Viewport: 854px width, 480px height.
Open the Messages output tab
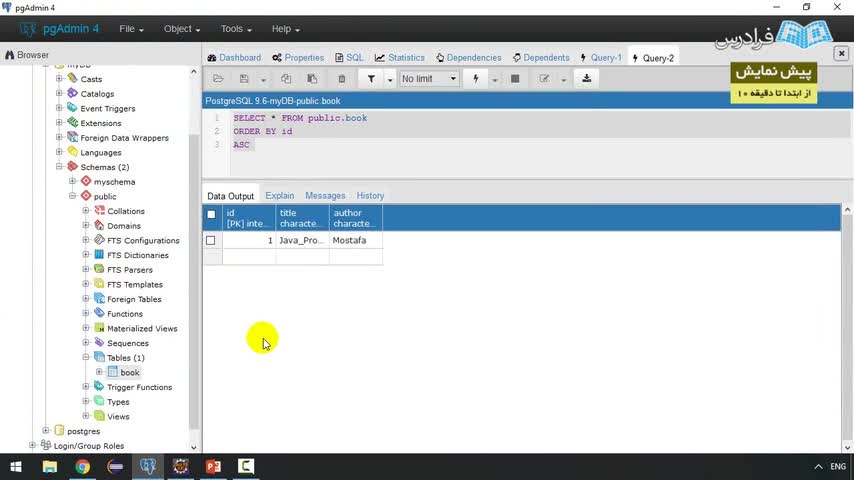tap(325, 196)
